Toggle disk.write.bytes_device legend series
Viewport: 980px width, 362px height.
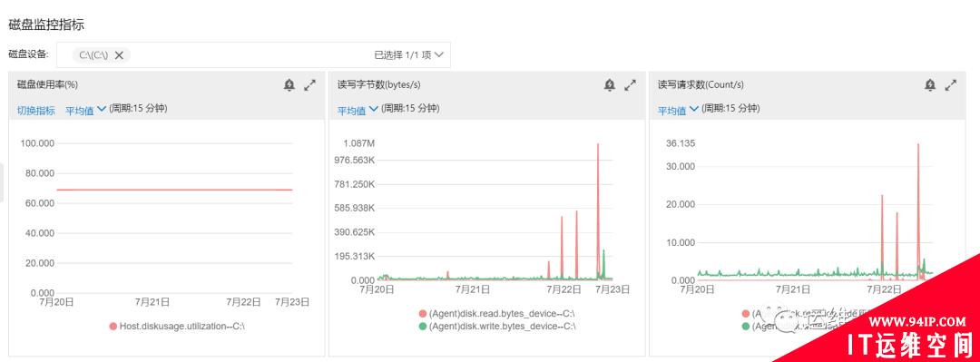(497, 326)
